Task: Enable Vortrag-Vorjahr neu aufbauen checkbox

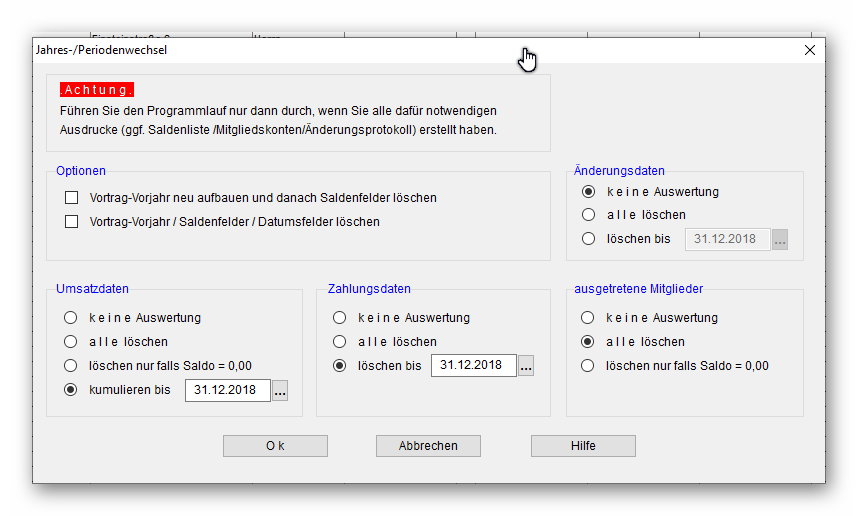Action: [x=72, y=198]
